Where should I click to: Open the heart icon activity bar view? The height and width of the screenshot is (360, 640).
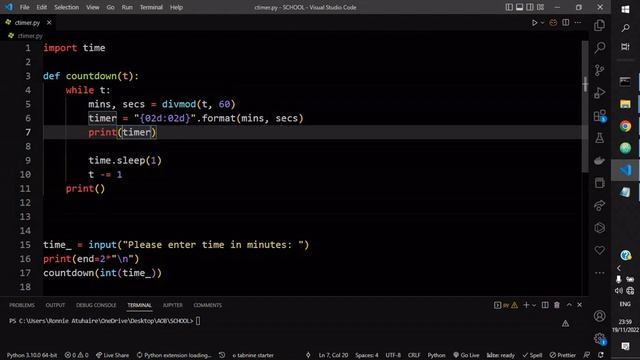600,250
